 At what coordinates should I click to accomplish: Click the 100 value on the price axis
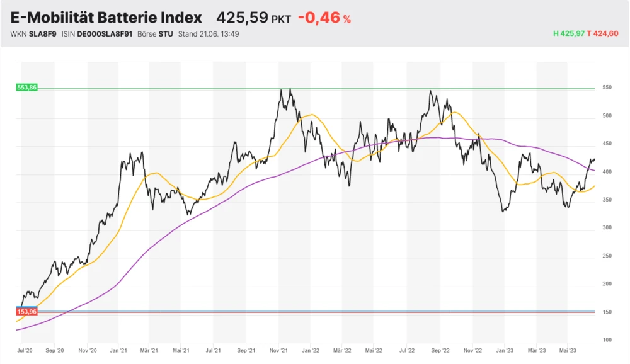click(605, 340)
